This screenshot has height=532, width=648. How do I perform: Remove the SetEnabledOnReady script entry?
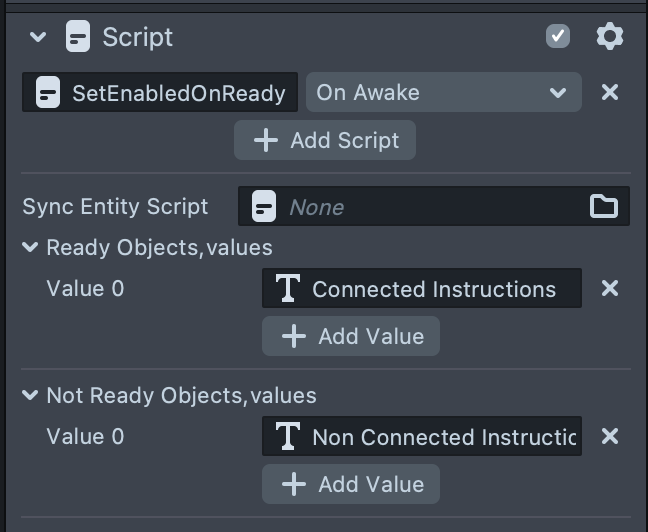[609, 93]
